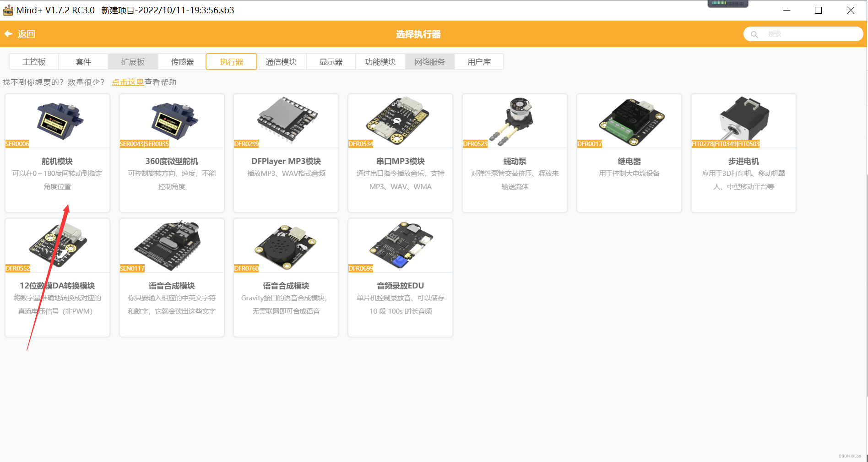The height and width of the screenshot is (462, 868).
Task: Switch to the 套件 tab
Action: (83, 62)
